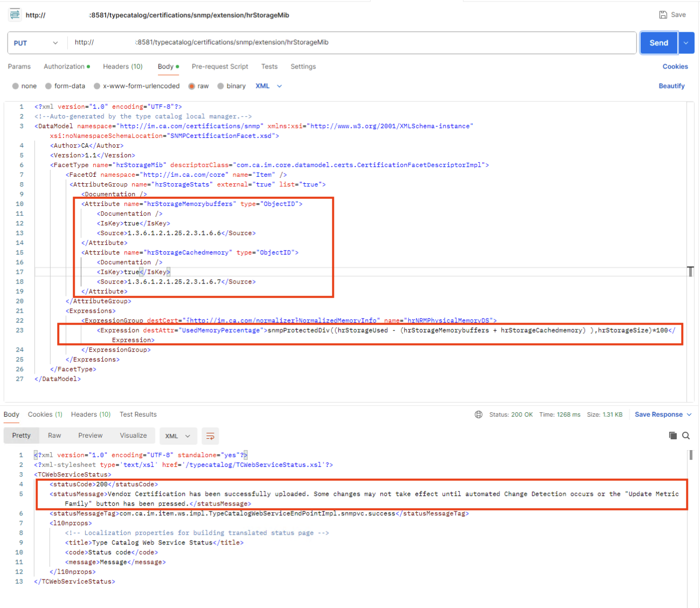Toggle line wrap icon in response toolbar

(210, 436)
